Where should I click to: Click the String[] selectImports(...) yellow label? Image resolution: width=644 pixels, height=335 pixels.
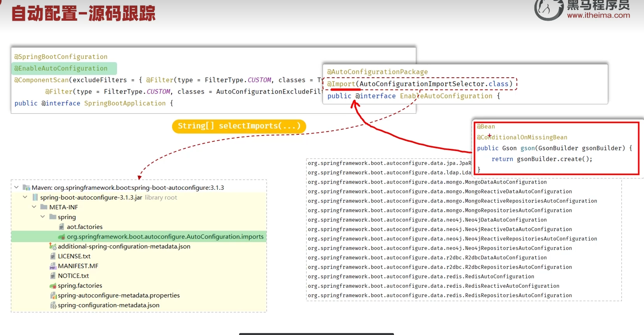pos(239,126)
